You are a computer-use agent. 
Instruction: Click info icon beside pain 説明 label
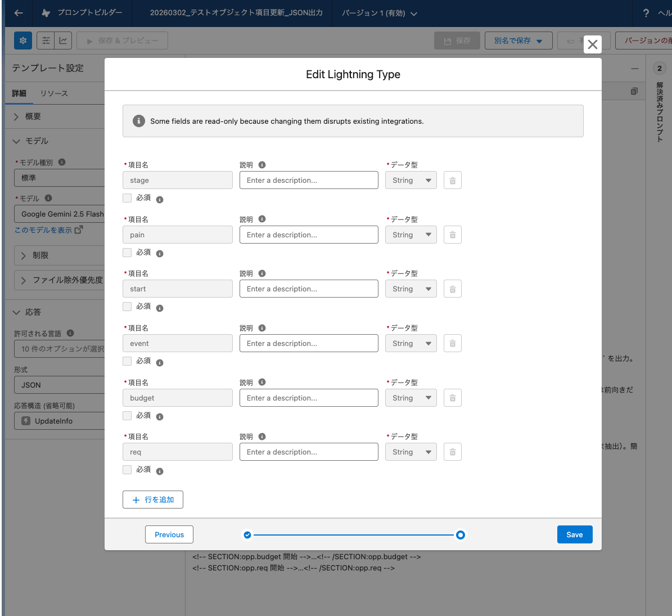point(262,219)
